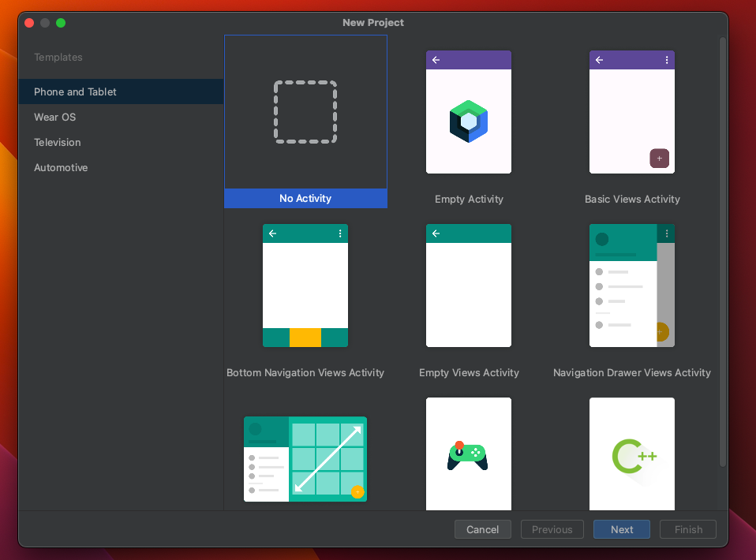Select the No Activity template

[x=305, y=118]
